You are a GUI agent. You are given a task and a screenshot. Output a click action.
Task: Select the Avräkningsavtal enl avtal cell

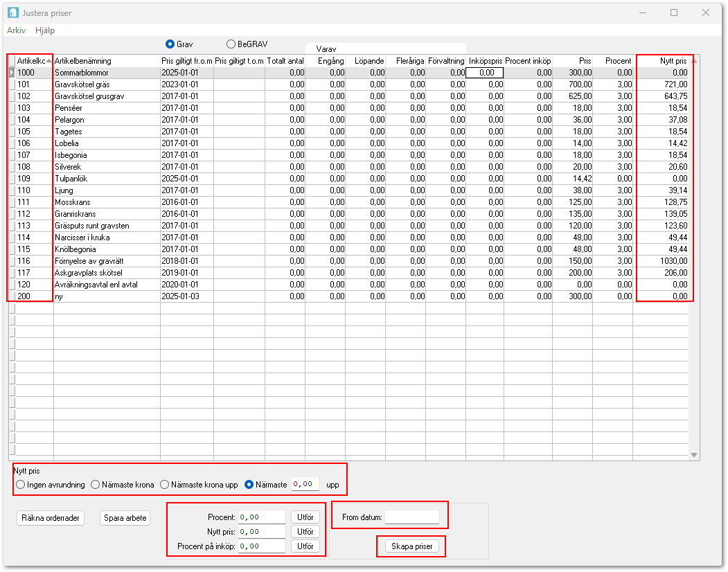pos(107,284)
